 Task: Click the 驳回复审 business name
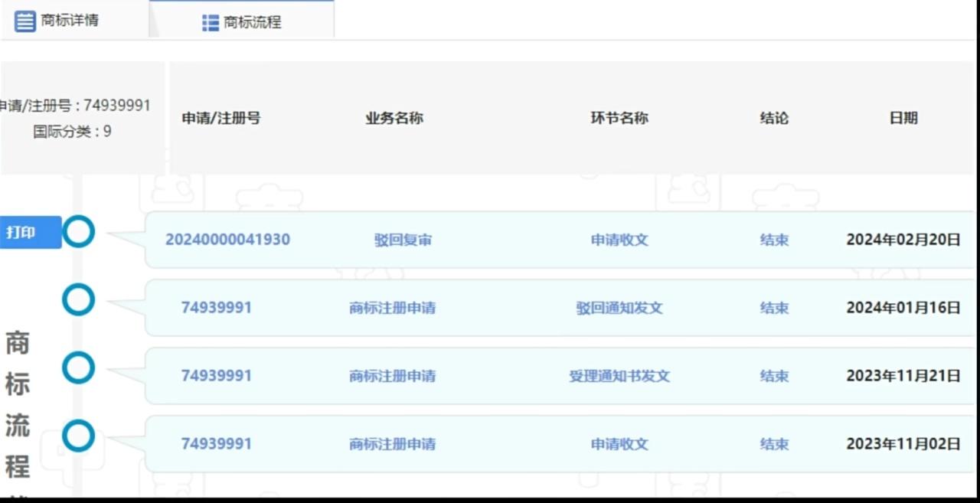(x=403, y=240)
